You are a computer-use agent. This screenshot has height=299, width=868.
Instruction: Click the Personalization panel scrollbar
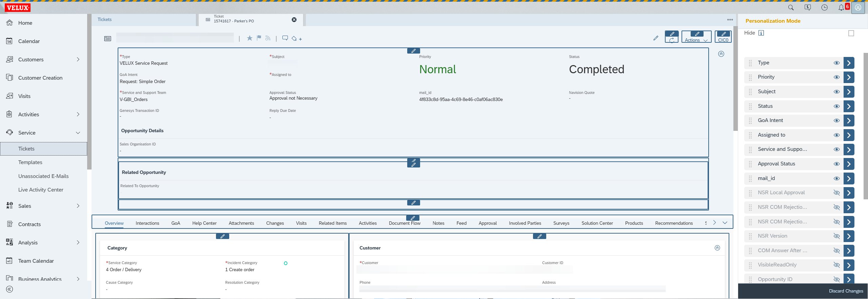[x=866, y=125]
